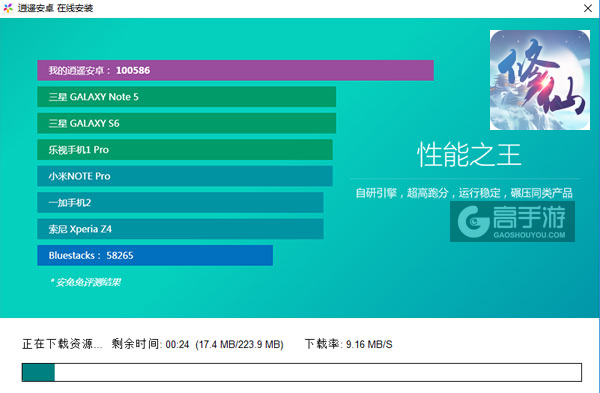This screenshot has width=600, height=393.
Task: Click the download progress bar
Action: click(x=302, y=372)
